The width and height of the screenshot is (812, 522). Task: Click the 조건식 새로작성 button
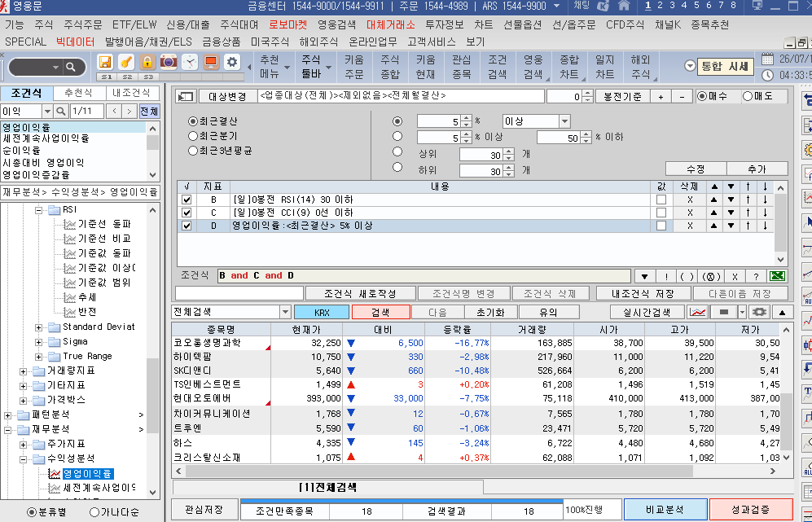tap(361, 294)
